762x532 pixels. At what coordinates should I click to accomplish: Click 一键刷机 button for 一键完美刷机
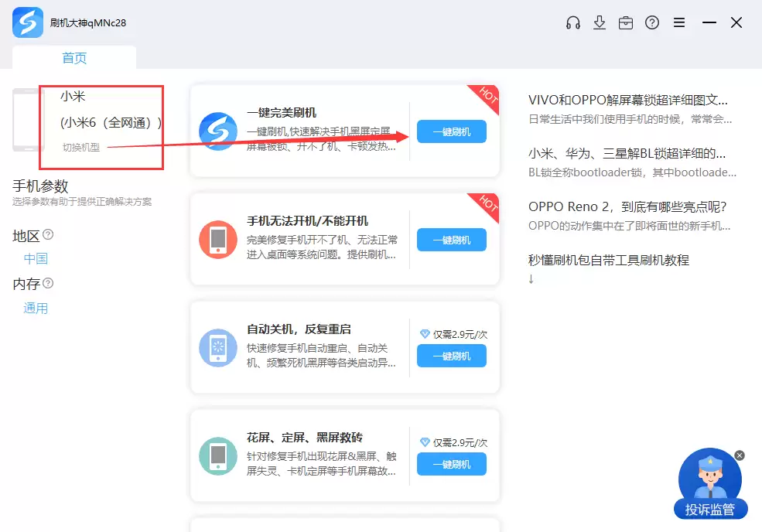tap(452, 131)
